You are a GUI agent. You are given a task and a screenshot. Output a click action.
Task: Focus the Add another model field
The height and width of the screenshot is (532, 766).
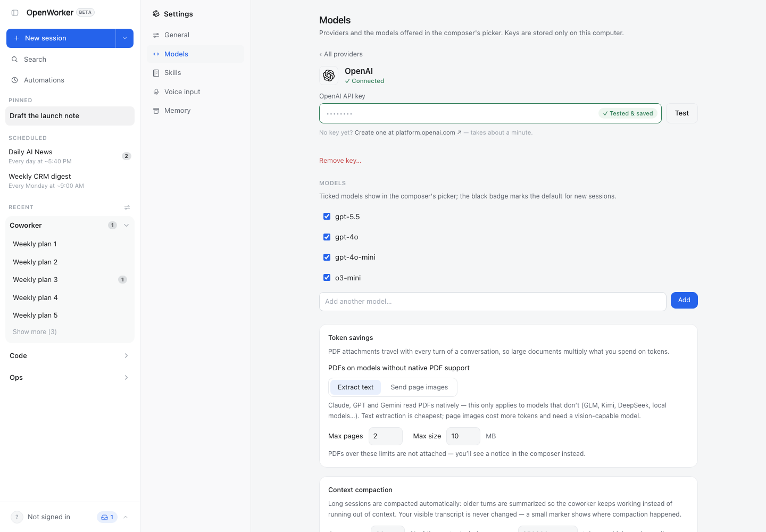point(493,302)
